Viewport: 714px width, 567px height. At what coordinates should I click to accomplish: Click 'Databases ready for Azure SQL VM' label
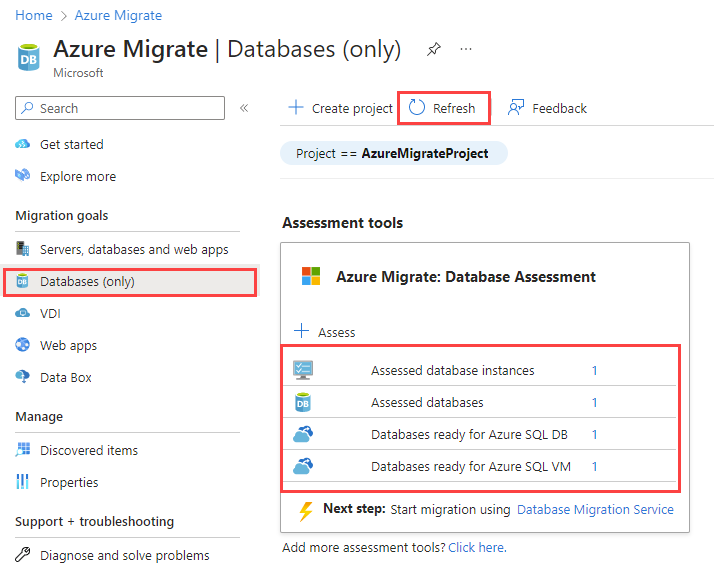pos(471,466)
